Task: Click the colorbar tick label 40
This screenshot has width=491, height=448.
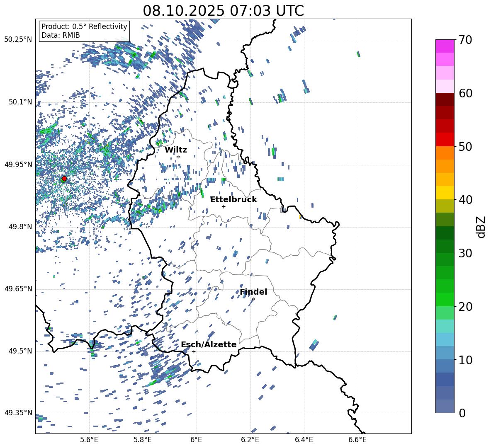Action: (x=465, y=200)
